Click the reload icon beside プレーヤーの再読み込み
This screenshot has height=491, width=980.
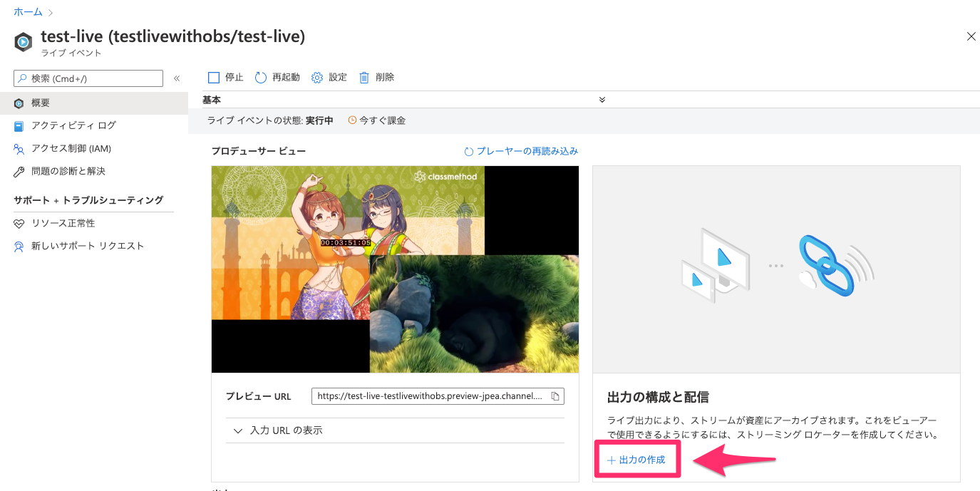click(x=469, y=152)
